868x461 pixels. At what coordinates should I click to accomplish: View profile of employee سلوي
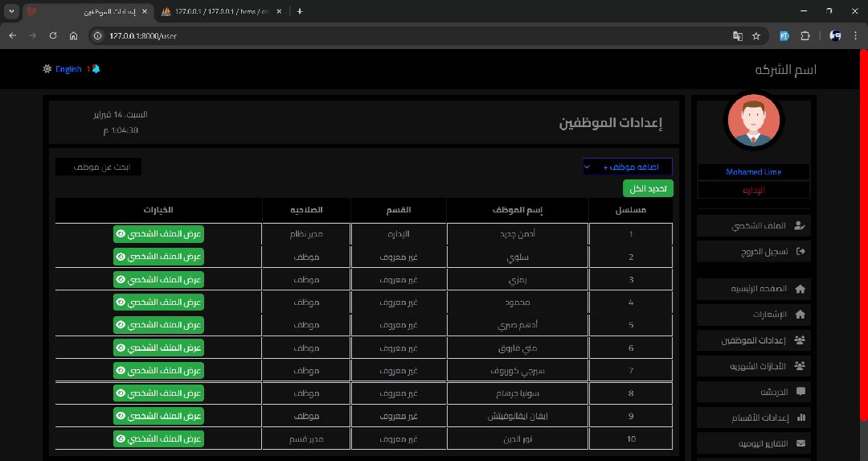pyautogui.click(x=158, y=257)
